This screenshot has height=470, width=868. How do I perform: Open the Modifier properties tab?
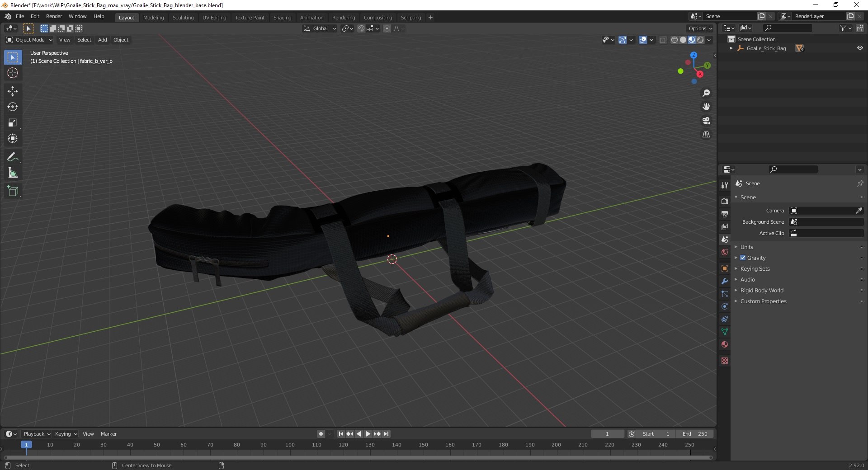(x=725, y=281)
